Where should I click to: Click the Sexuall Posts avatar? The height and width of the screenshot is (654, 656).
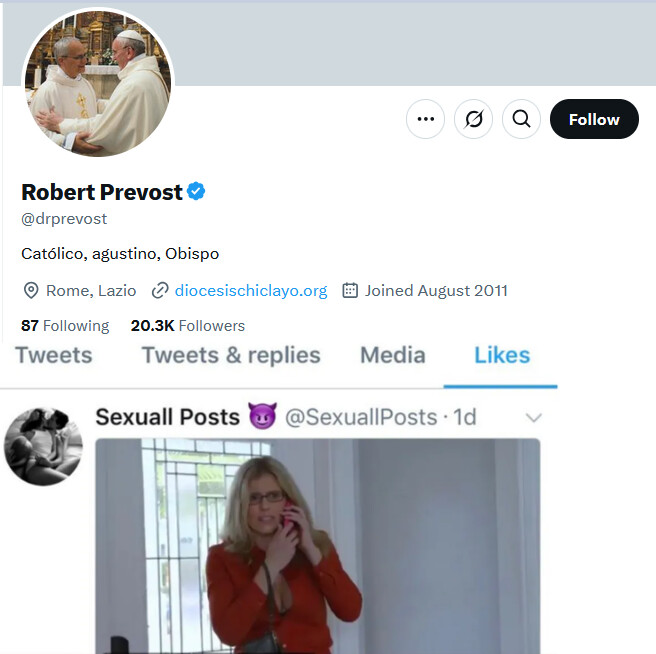click(x=43, y=445)
